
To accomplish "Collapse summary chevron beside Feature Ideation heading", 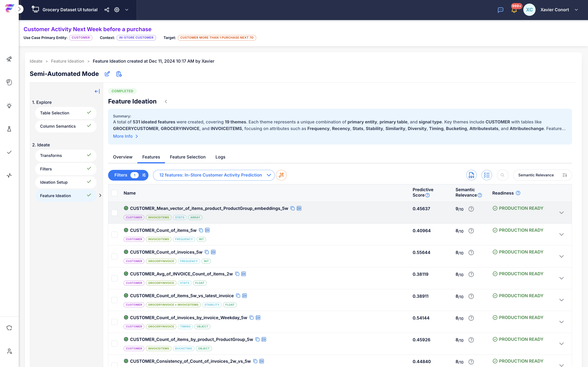I will tap(166, 101).
